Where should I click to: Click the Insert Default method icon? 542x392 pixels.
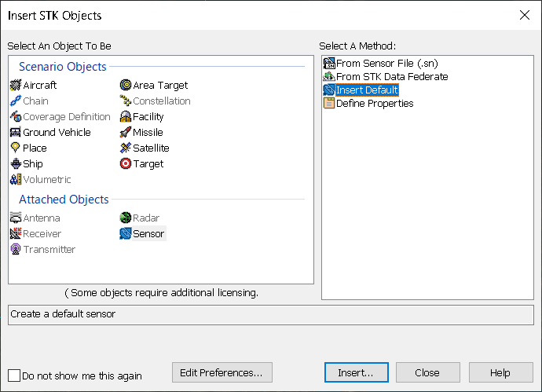(329, 90)
